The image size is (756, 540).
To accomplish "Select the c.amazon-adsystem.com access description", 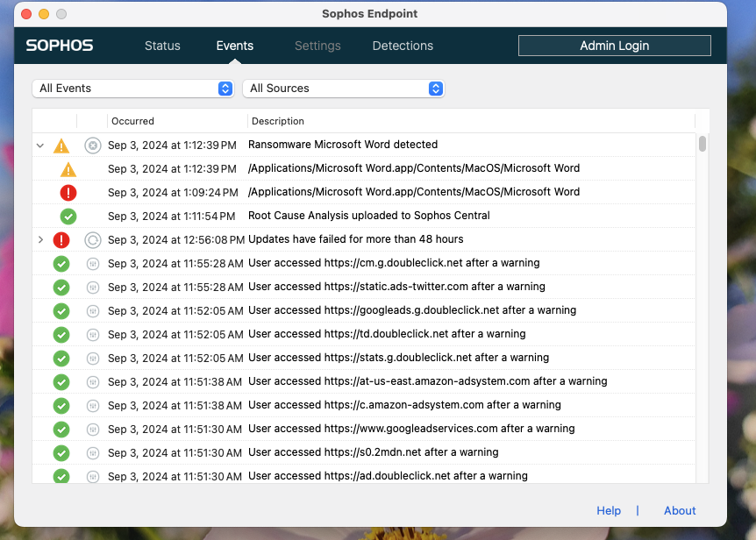I will pos(404,405).
